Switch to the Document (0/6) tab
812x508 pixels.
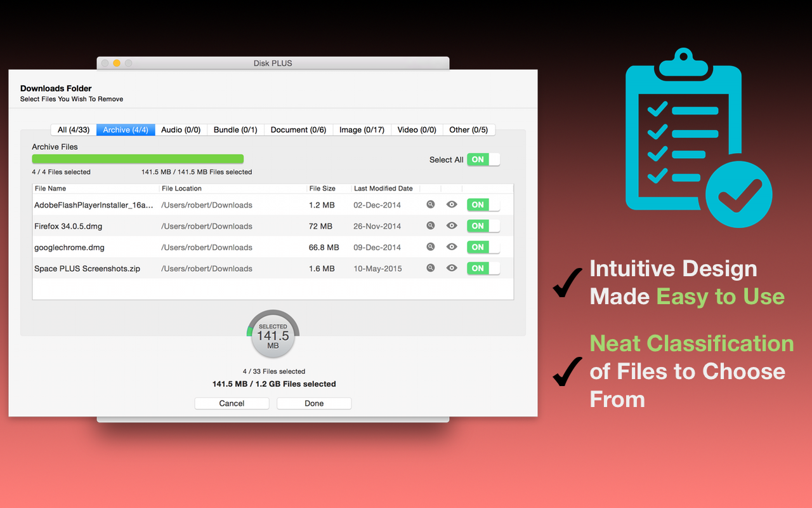pos(298,130)
